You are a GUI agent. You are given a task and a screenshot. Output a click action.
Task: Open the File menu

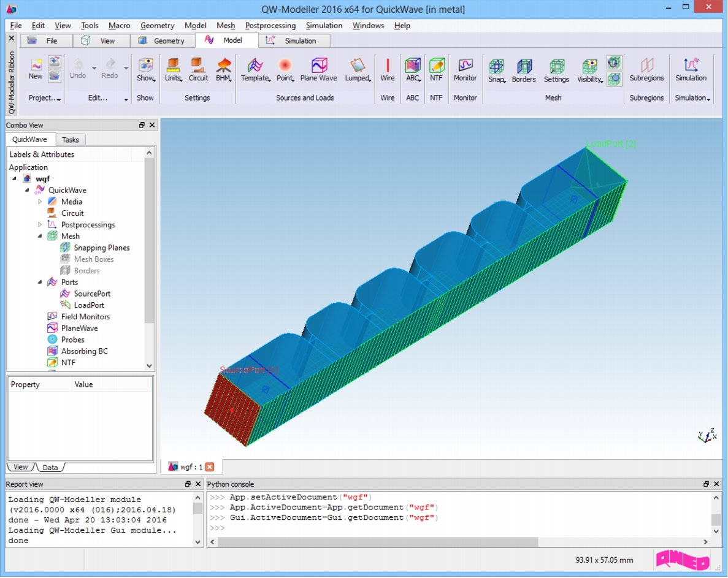click(x=16, y=26)
